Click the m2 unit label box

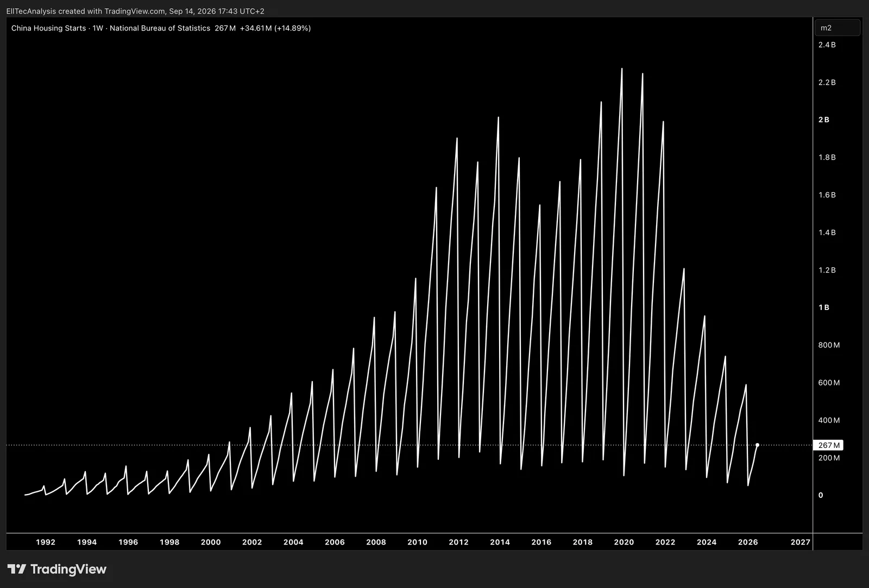tap(837, 28)
